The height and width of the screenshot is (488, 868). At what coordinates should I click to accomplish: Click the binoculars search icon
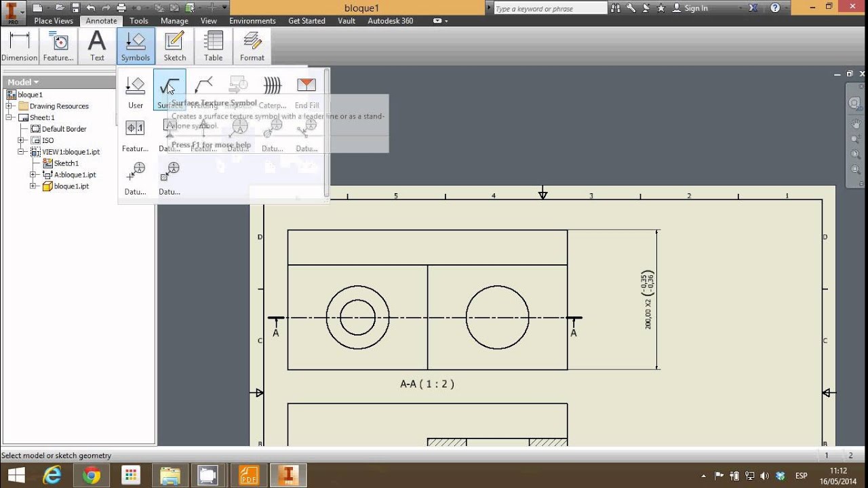coord(616,8)
